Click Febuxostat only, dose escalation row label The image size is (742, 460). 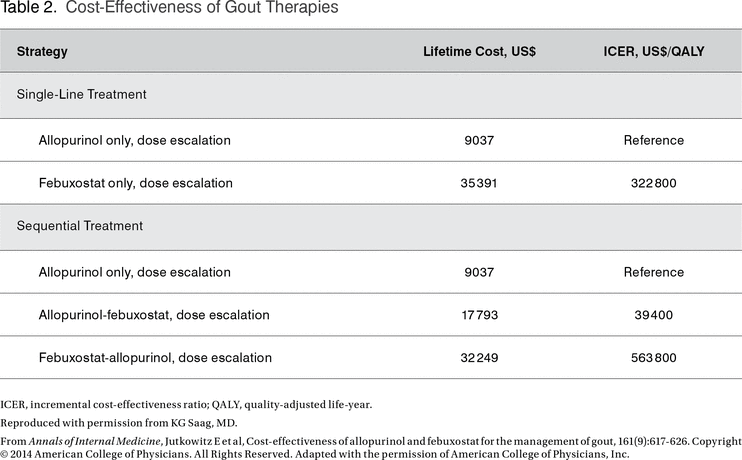point(135,183)
